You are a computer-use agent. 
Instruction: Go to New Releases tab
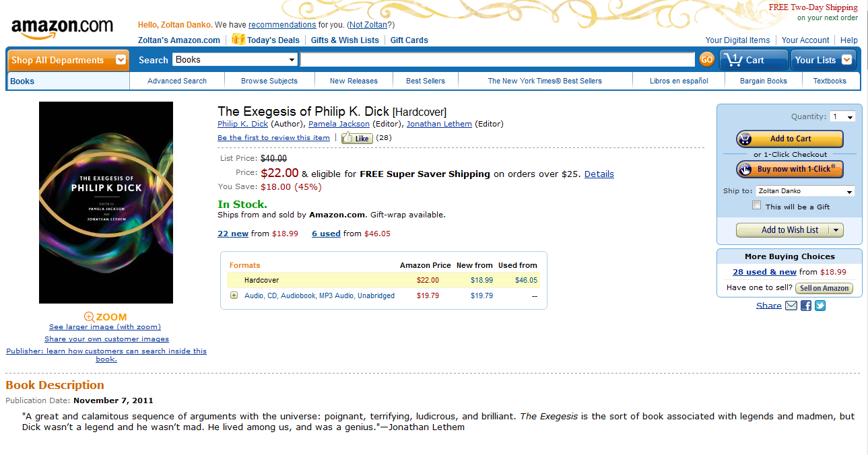[x=354, y=81]
